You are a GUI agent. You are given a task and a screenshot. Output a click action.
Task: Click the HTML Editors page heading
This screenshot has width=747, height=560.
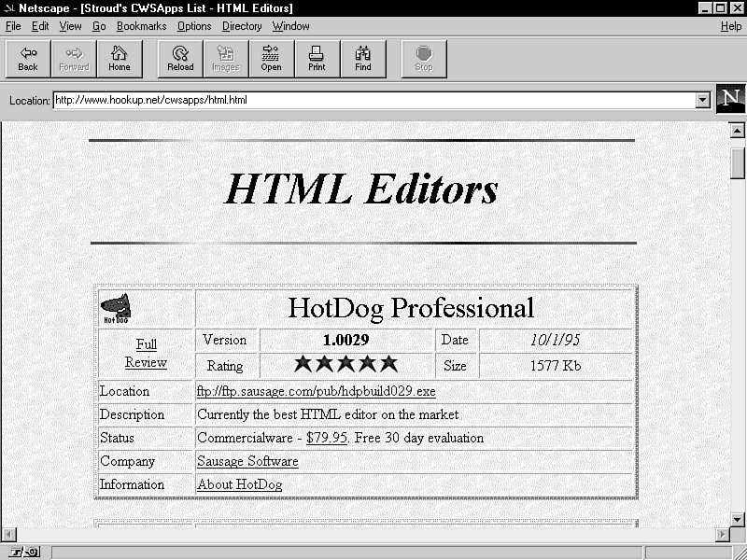point(361,189)
